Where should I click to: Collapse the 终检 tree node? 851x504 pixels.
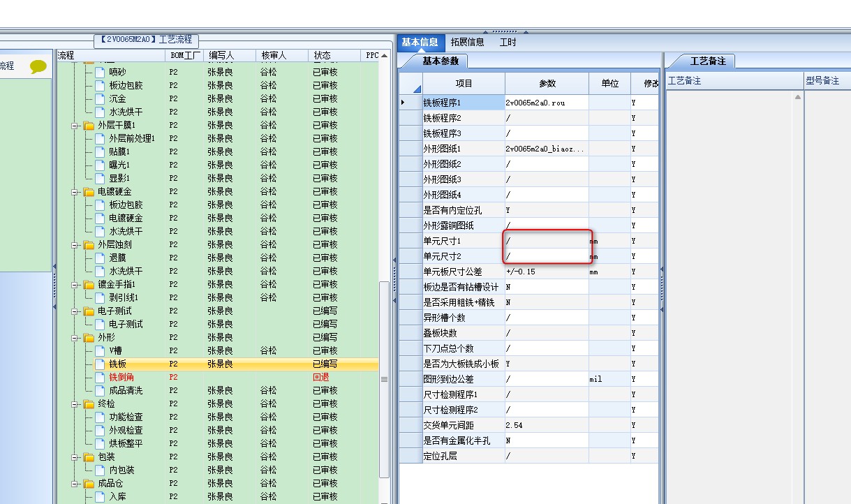(75, 404)
